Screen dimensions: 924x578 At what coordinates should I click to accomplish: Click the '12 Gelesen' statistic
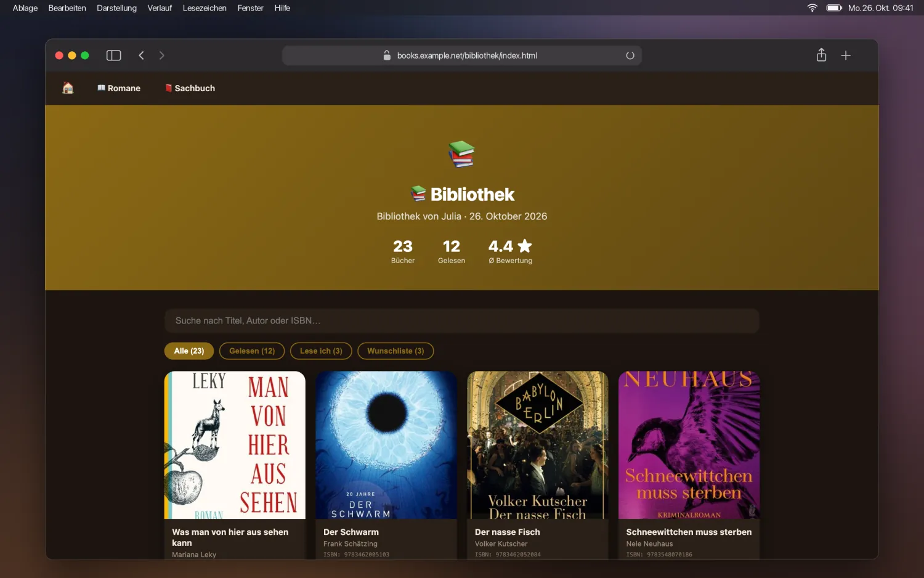pyautogui.click(x=452, y=251)
